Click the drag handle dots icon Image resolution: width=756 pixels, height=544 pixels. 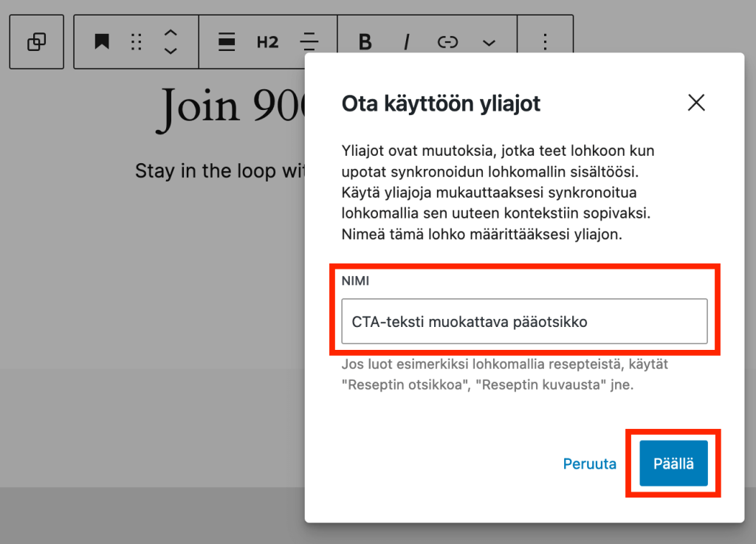pyautogui.click(x=137, y=42)
